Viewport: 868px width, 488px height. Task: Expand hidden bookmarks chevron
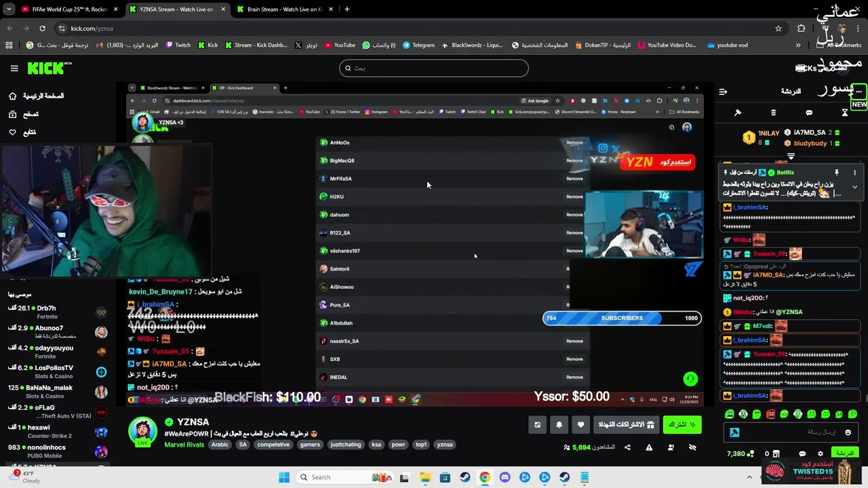tap(798, 45)
